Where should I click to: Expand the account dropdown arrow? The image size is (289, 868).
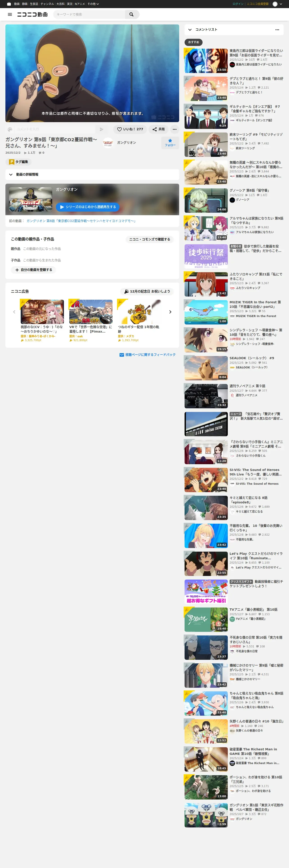click(281, 4)
